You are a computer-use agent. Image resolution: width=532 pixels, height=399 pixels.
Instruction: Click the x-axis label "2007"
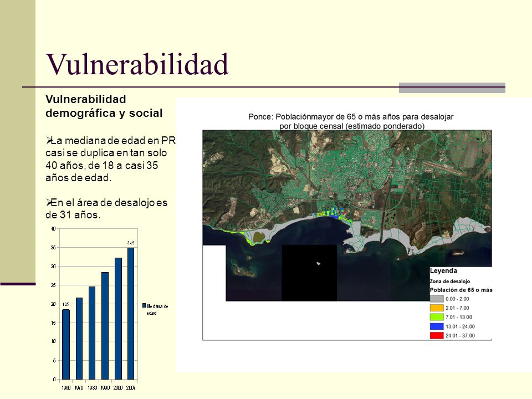click(x=131, y=387)
